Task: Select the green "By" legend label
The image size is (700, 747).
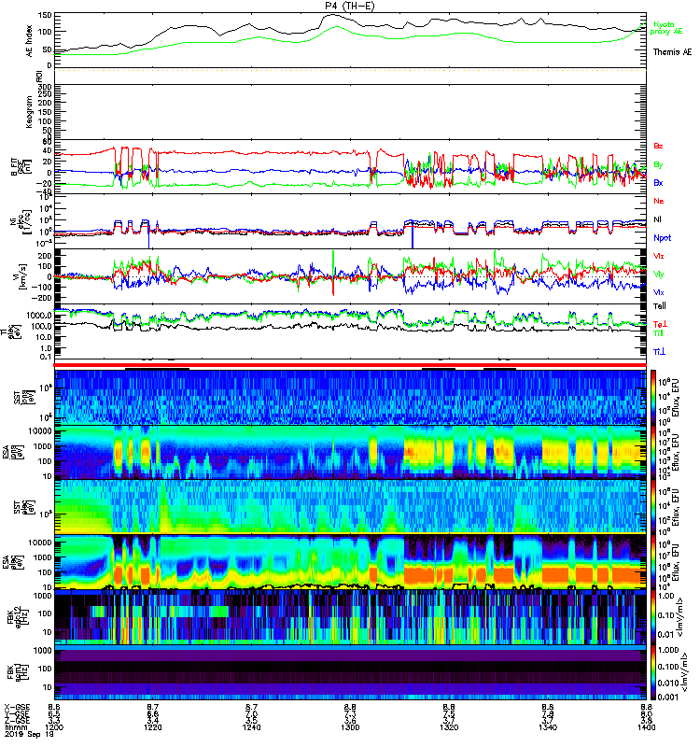Action: pyautogui.click(x=658, y=165)
